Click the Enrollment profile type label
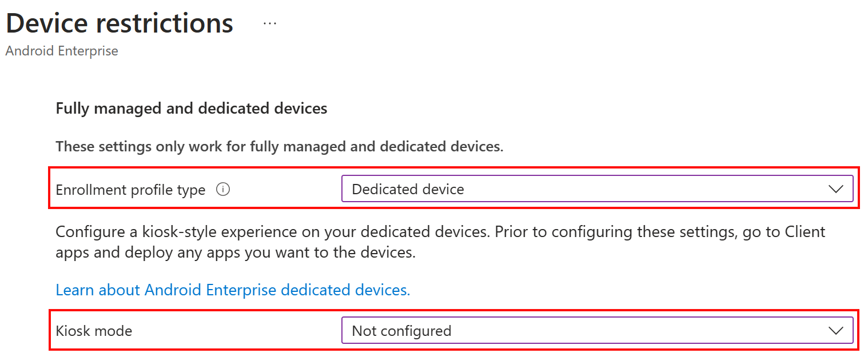Viewport: 868px width, 361px height. click(130, 190)
